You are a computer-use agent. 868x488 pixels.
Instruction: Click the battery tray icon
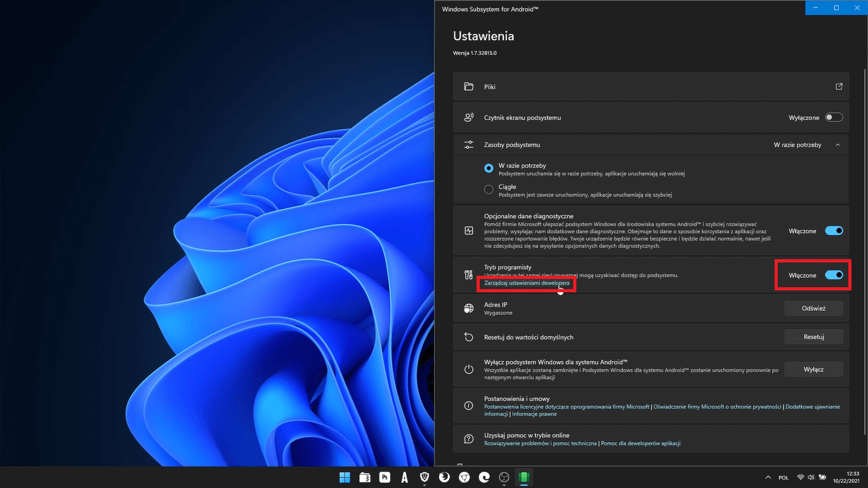coord(822,477)
